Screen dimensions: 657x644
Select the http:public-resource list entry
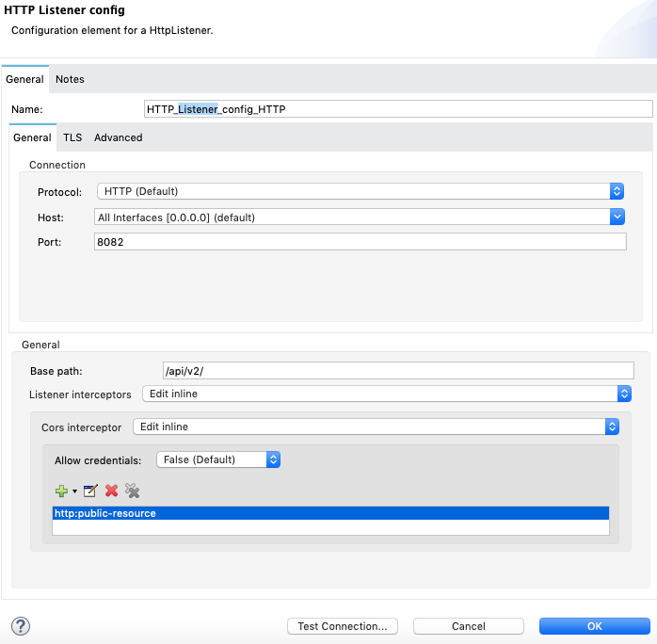click(330, 513)
